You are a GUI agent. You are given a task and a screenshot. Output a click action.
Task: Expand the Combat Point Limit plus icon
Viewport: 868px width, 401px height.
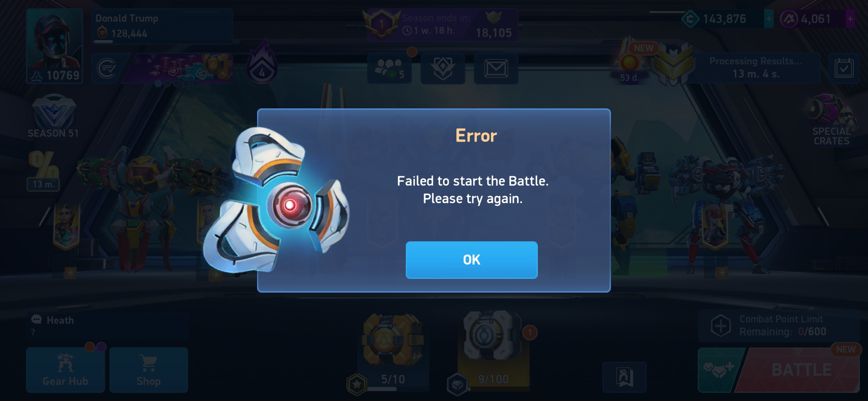pos(721,326)
